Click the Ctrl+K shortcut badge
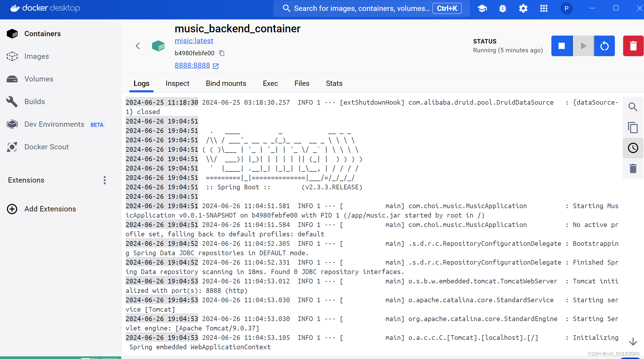The width and height of the screenshot is (644, 359). (x=447, y=9)
